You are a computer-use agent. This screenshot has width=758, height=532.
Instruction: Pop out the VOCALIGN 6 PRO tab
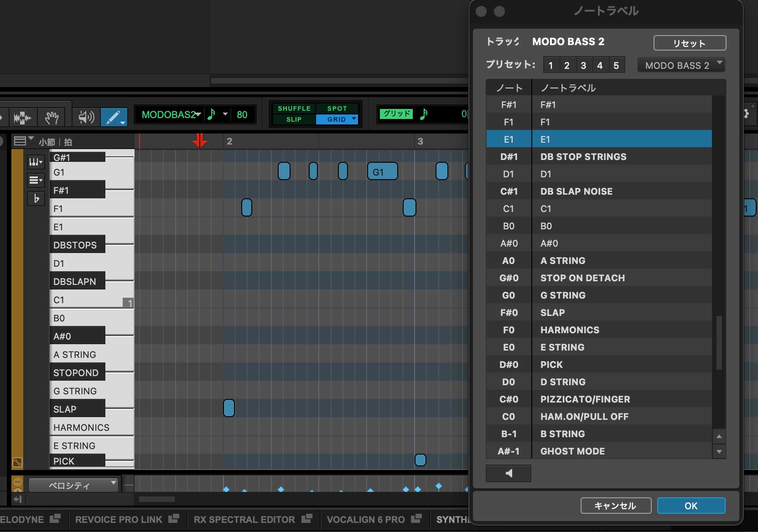click(x=416, y=519)
